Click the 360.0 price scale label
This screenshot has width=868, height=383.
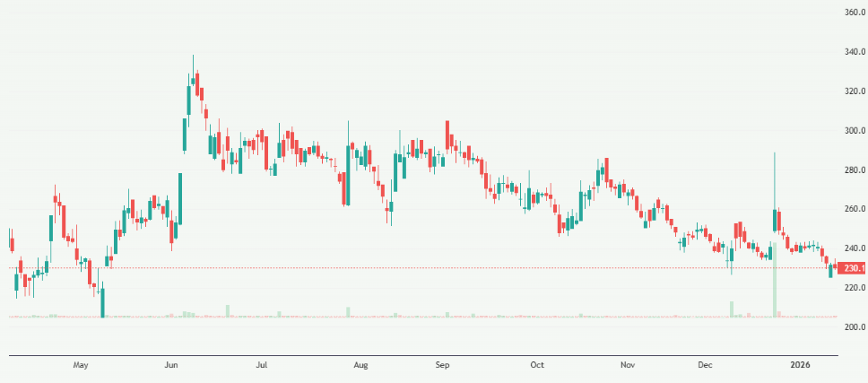point(854,13)
